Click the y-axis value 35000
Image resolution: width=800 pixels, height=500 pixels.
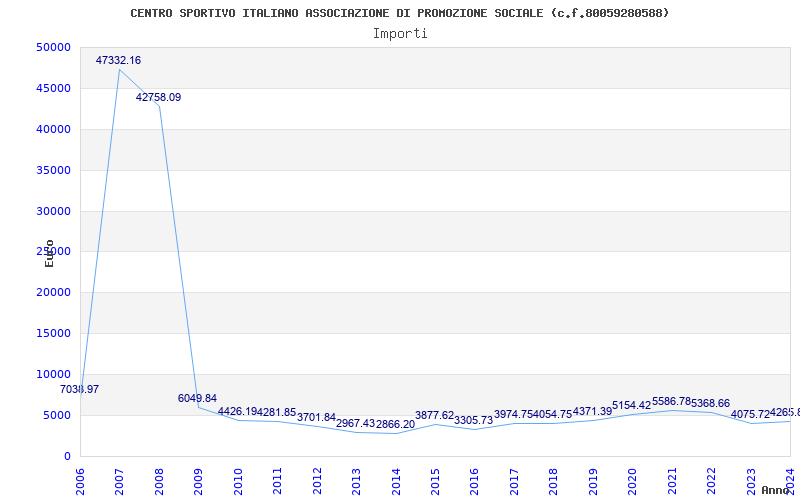[54, 170]
